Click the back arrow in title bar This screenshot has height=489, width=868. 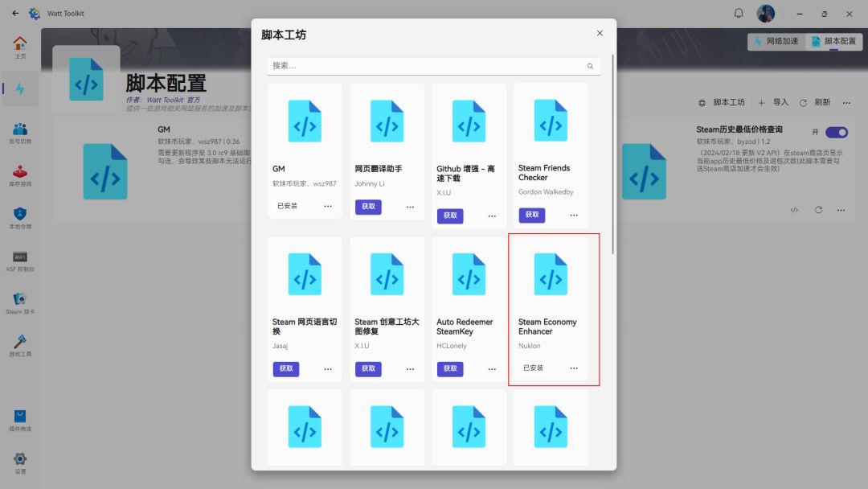point(15,13)
